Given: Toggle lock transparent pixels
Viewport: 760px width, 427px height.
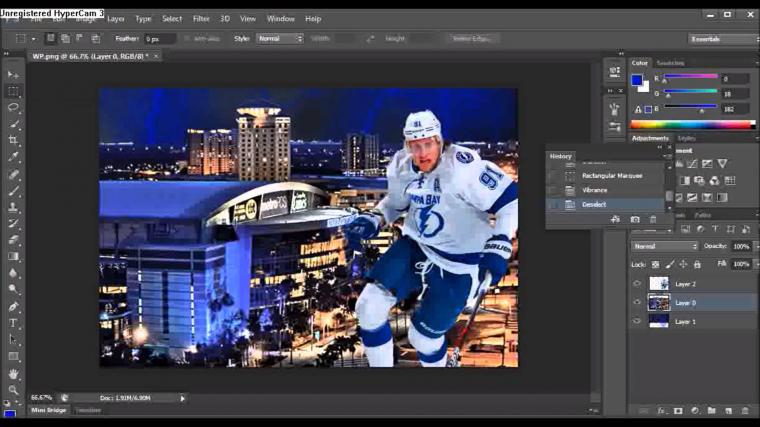Looking at the screenshot, I should 655,265.
